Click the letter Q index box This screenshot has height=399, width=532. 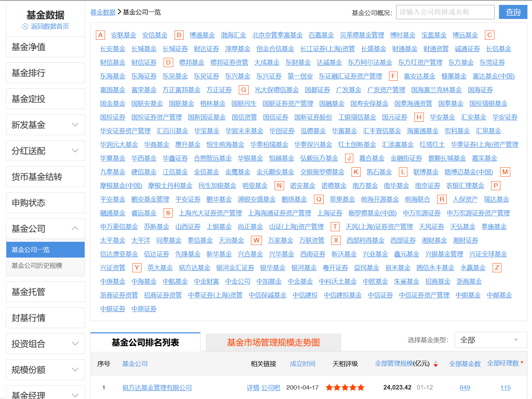(x=318, y=199)
